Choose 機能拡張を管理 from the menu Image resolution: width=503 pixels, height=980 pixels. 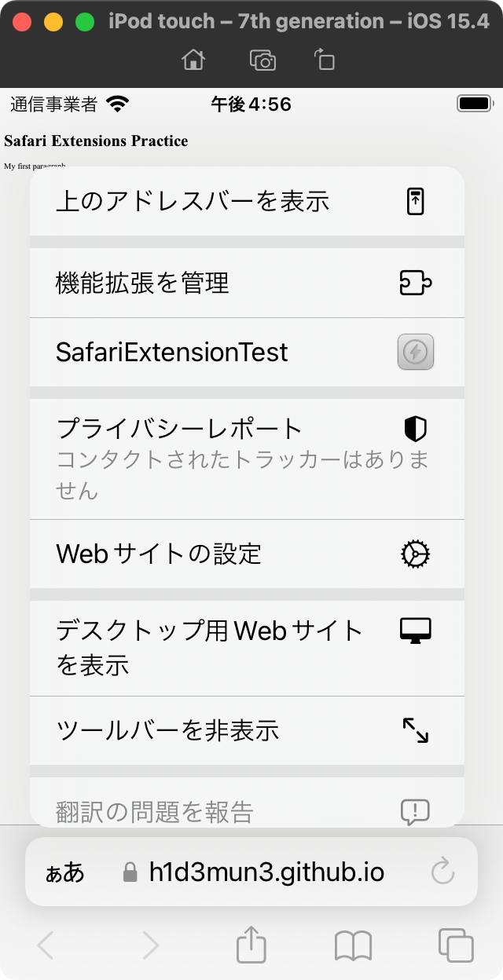tap(247, 283)
